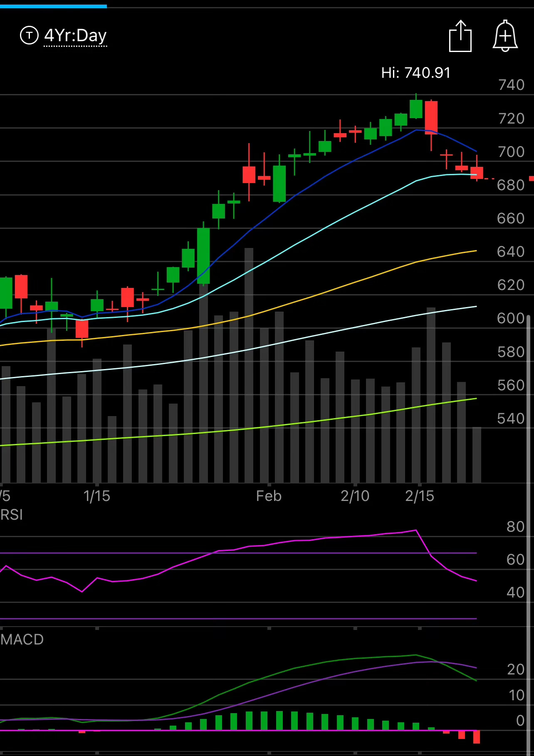Tap the 540 price axis label
Viewport: 534px width, 756px height.
511,419
